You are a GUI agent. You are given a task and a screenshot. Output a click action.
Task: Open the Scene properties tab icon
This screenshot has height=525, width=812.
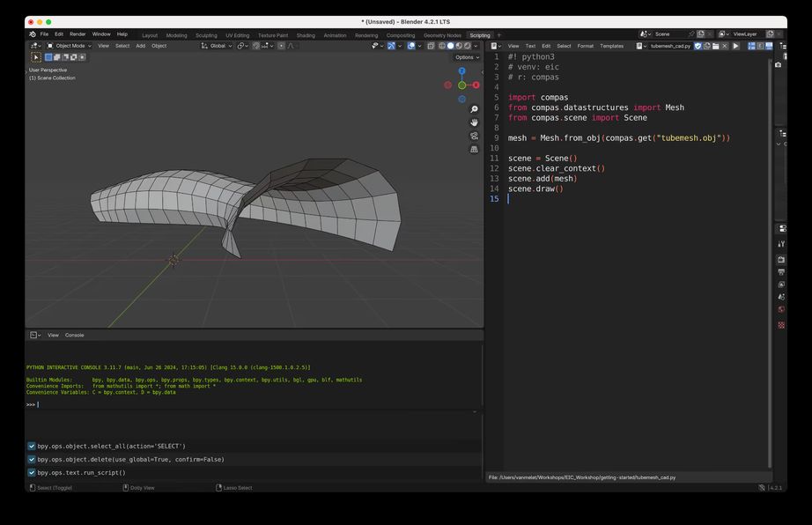[x=782, y=297]
